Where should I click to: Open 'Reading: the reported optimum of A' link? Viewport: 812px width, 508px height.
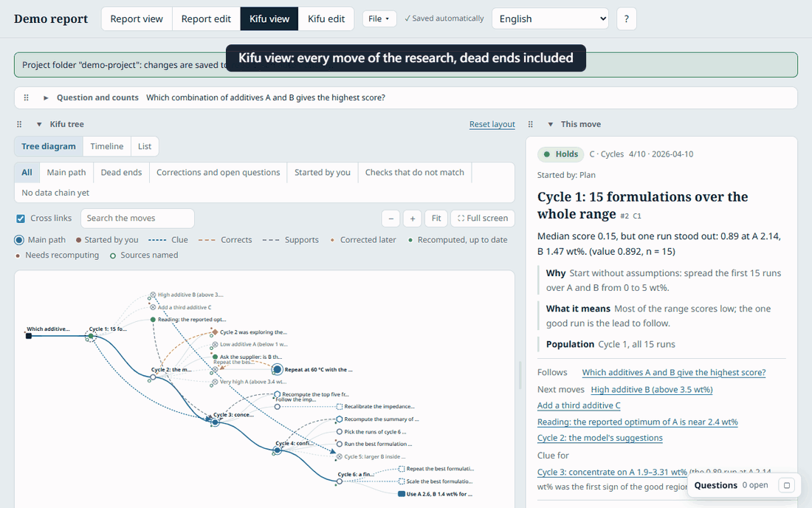[x=638, y=422]
